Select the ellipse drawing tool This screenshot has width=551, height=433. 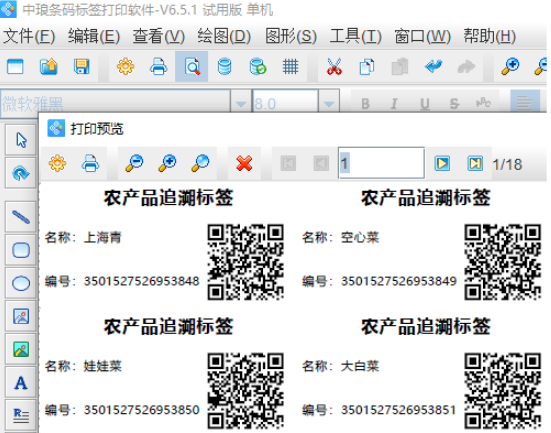pyautogui.click(x=21, y=283)
